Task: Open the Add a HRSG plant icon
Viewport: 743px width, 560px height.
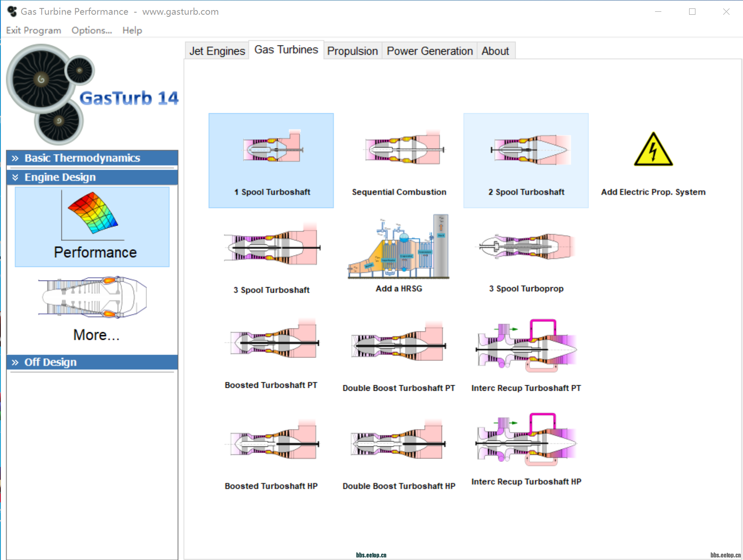Action: (398, 246)
